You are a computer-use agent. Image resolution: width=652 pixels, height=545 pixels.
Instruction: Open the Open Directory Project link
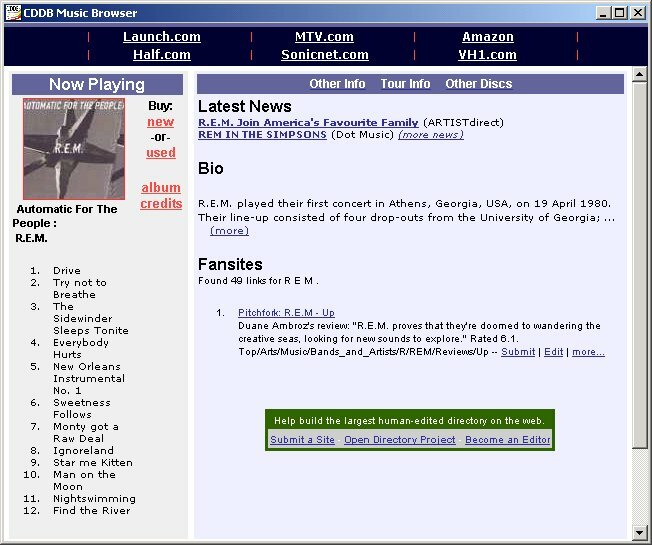[x=400, y=440]
